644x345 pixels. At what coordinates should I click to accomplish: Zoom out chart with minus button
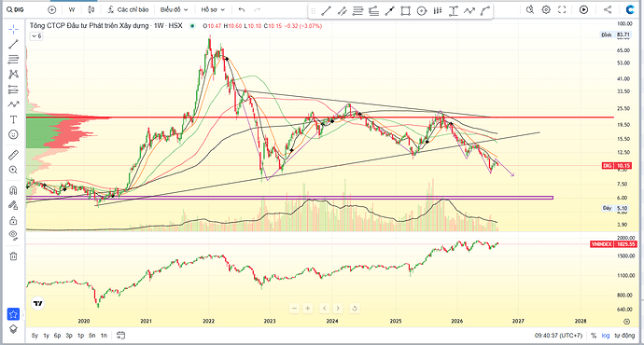coord(294,308)
